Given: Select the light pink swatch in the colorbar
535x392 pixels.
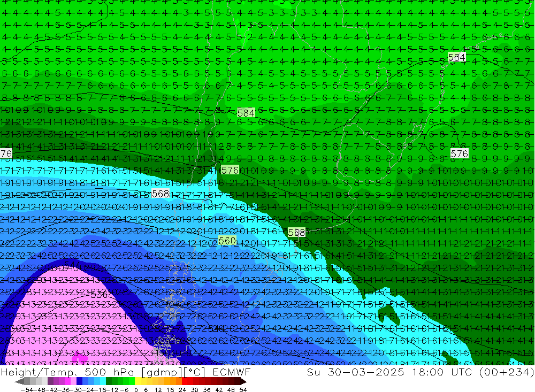Looking at the screenshot, I should [x=74, y=381].
